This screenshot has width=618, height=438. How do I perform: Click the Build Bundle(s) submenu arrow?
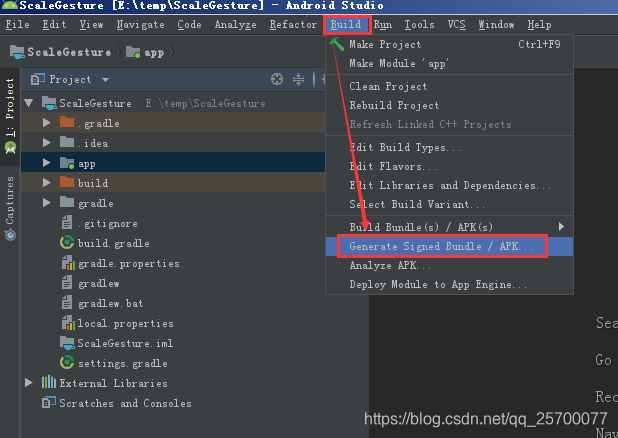[561, 226]
